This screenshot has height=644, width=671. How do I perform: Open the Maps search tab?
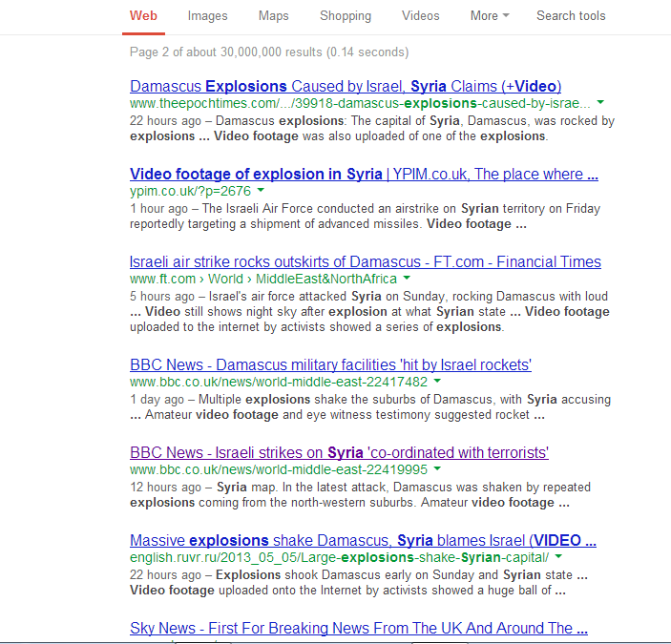273,16
